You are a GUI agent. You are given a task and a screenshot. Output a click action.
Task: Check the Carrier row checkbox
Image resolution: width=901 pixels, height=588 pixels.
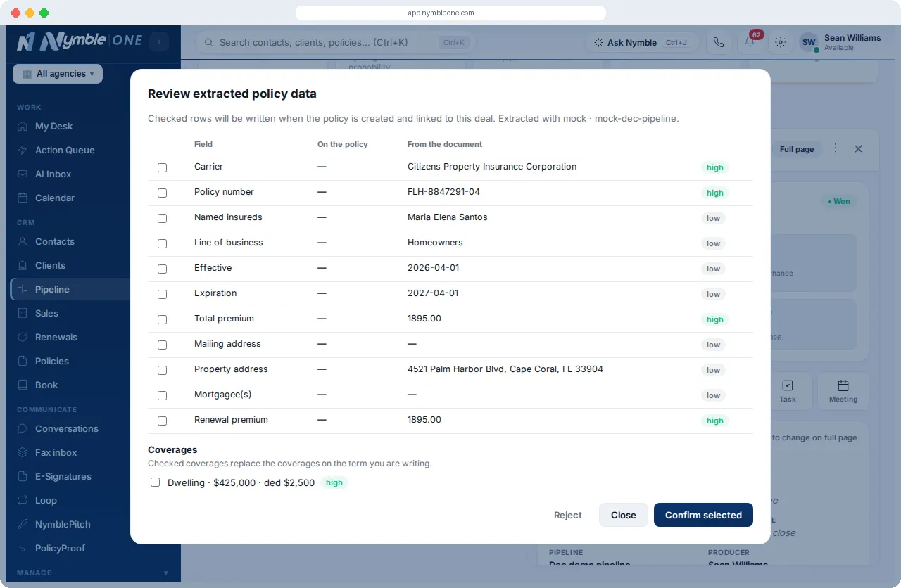(x=162, y=167)
